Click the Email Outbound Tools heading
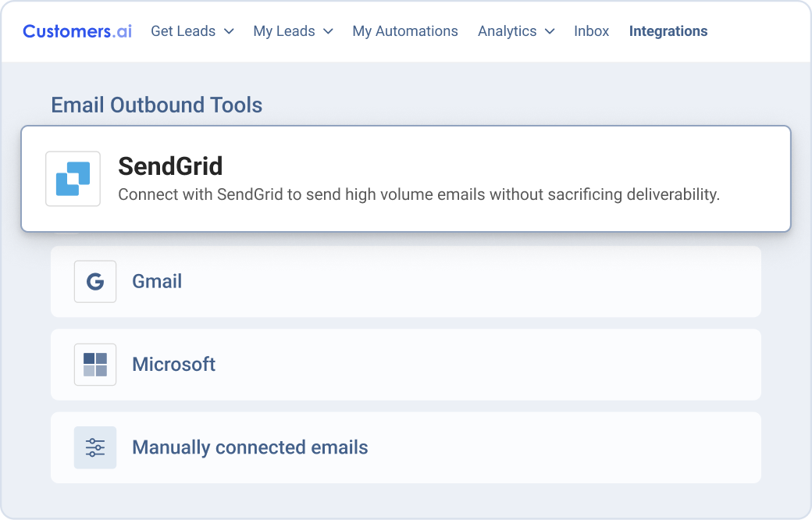This screenshot has height=520, width=812. coord(156,105)
